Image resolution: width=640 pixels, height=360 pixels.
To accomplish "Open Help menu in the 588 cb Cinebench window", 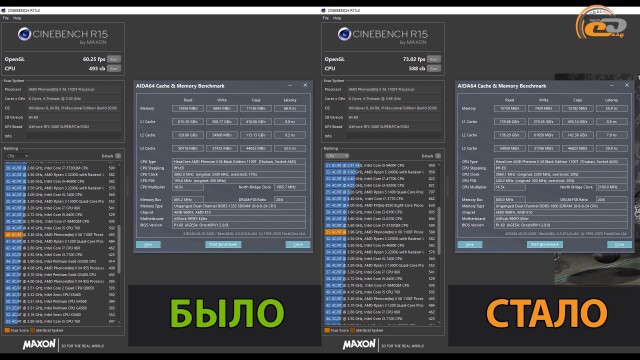I will (x=337, y=18).
